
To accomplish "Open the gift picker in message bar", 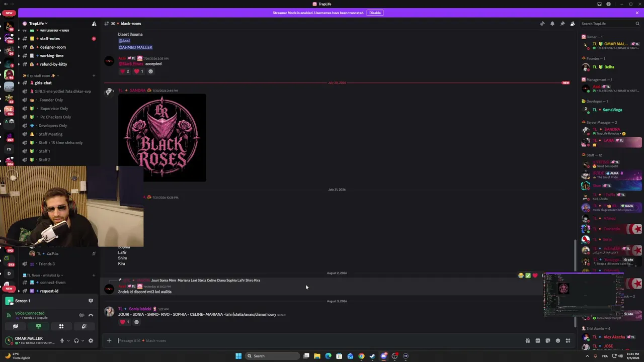I will 528,340.
